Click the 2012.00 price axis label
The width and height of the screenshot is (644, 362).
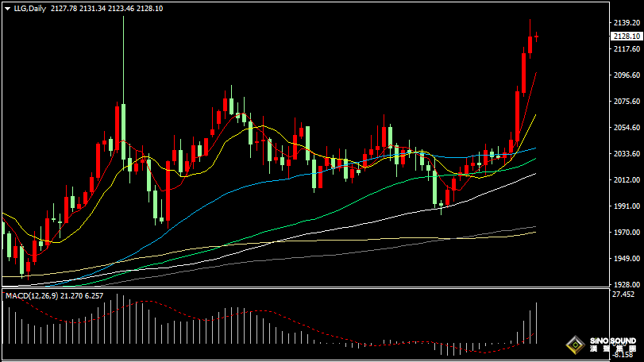click(x=627, y=180)
